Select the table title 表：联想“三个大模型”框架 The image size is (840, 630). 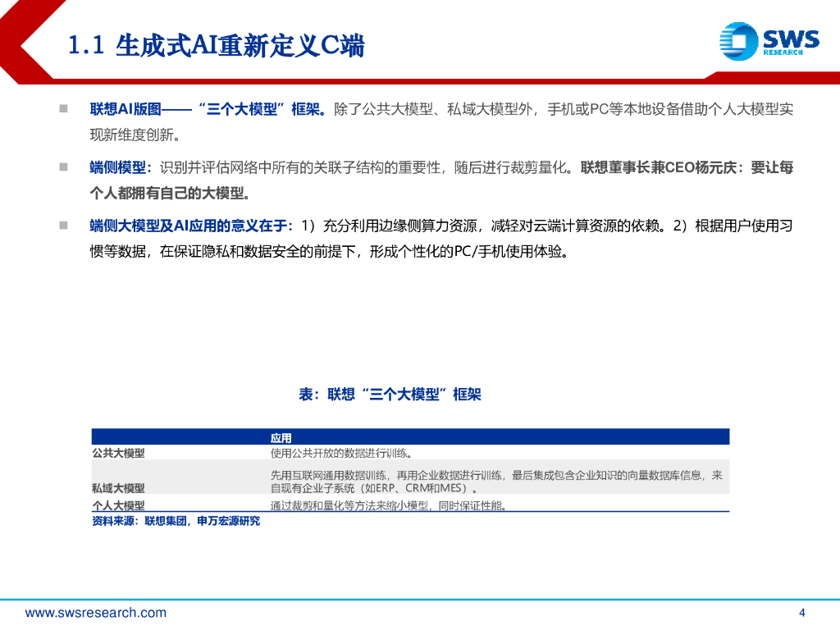click(x=390, y=395)
